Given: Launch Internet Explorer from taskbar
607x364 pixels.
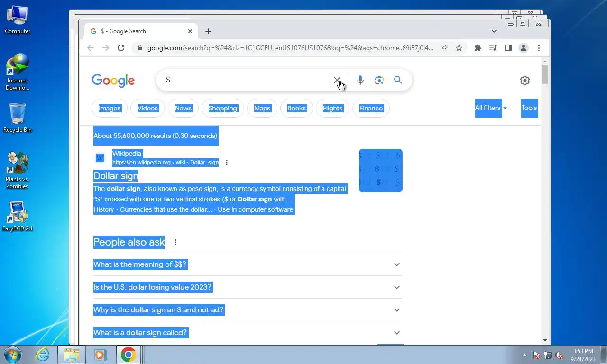Looking at the screenshot, I should click(42, 355).
